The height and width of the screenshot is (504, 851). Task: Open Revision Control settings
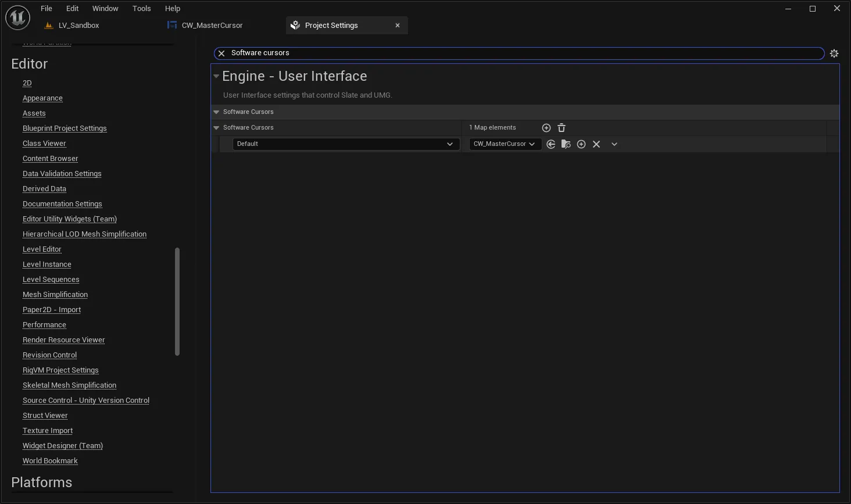point(50,355)
